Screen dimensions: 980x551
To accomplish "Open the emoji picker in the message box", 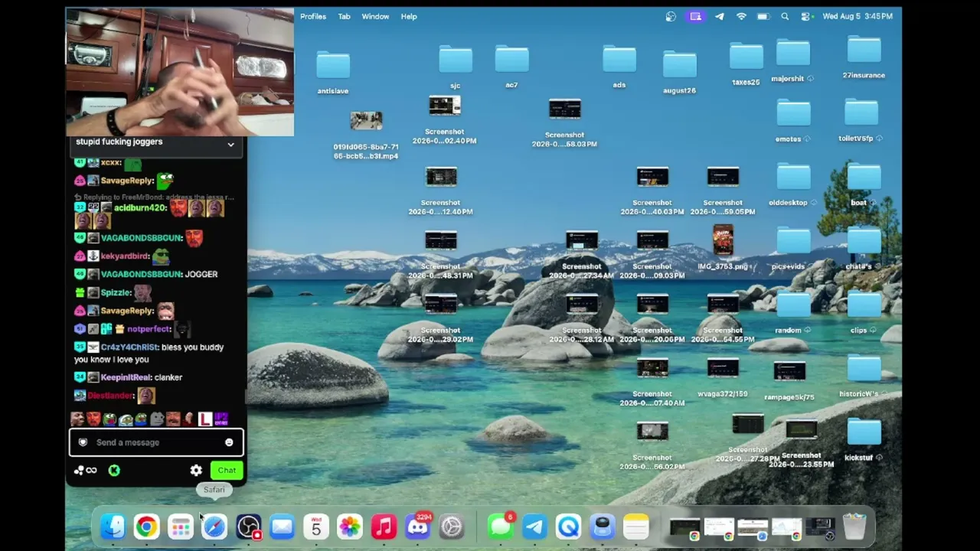I will pos(229,442).
